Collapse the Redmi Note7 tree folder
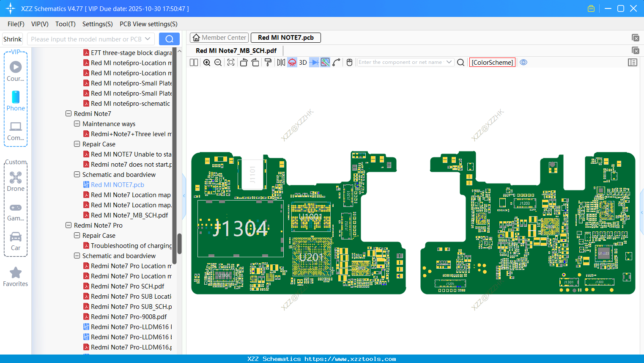This screenshot has height=363, width=644. [x=69, y=113]
